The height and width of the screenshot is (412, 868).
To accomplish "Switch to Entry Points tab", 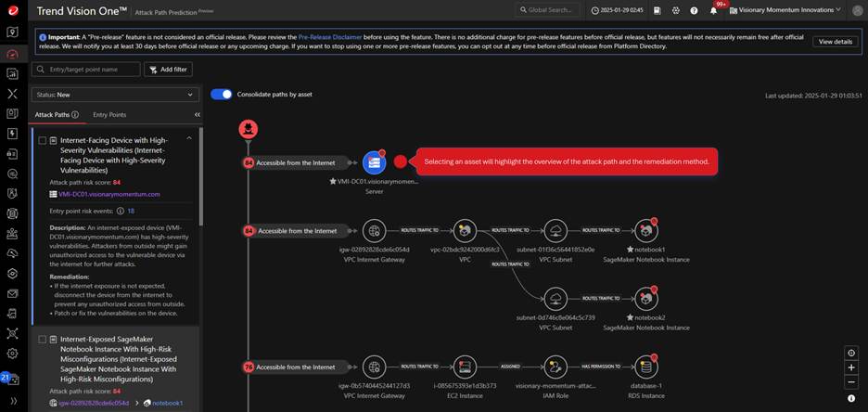I will tap(109, 115).
